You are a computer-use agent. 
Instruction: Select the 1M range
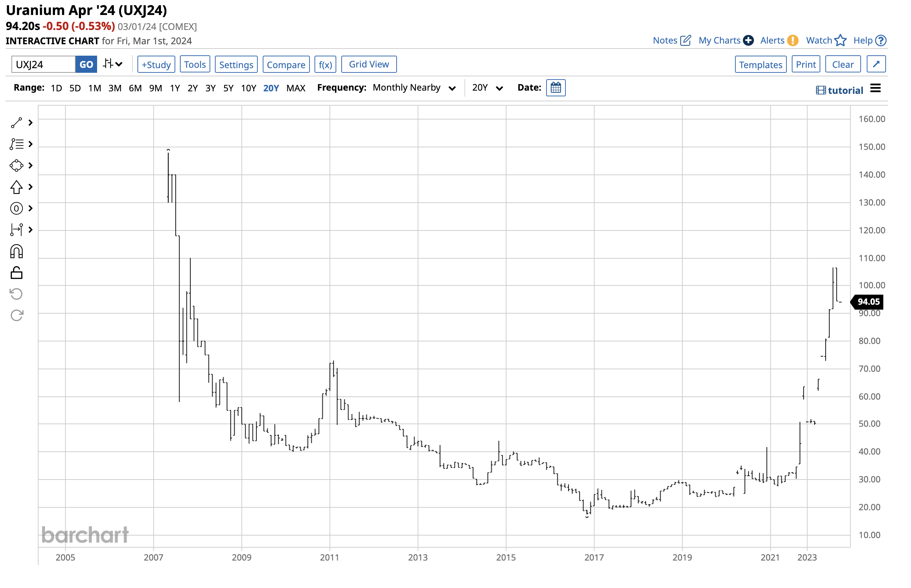pyautogui.click(x=95, y=88)
